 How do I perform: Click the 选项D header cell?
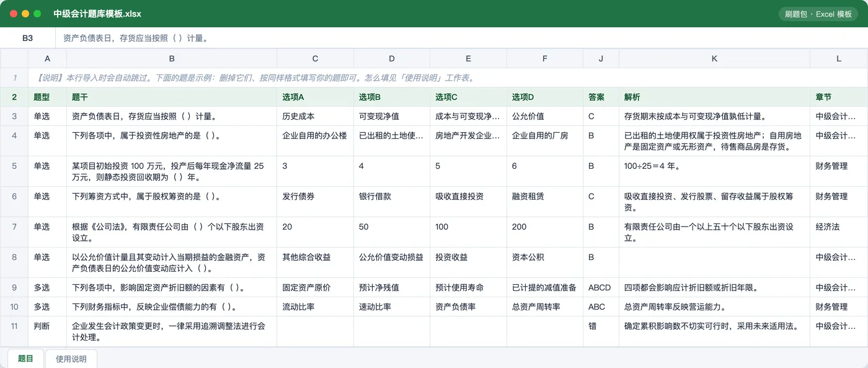[545, 97]
